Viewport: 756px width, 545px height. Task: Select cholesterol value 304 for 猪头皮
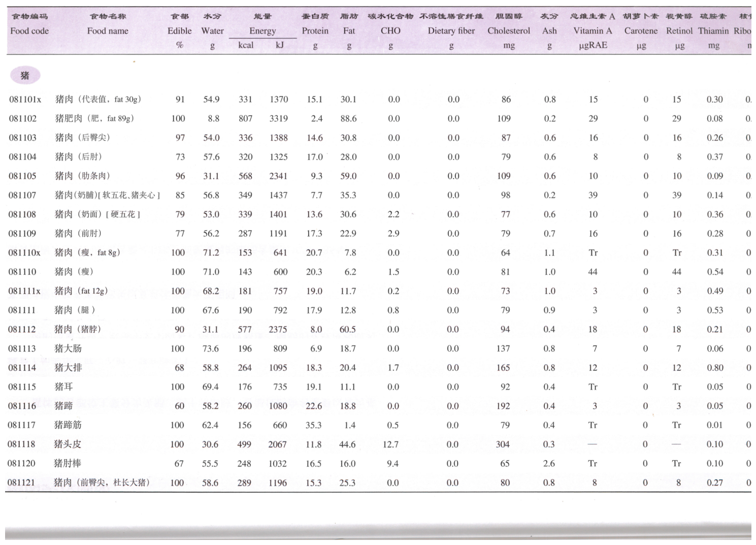(x=503, y=444)
